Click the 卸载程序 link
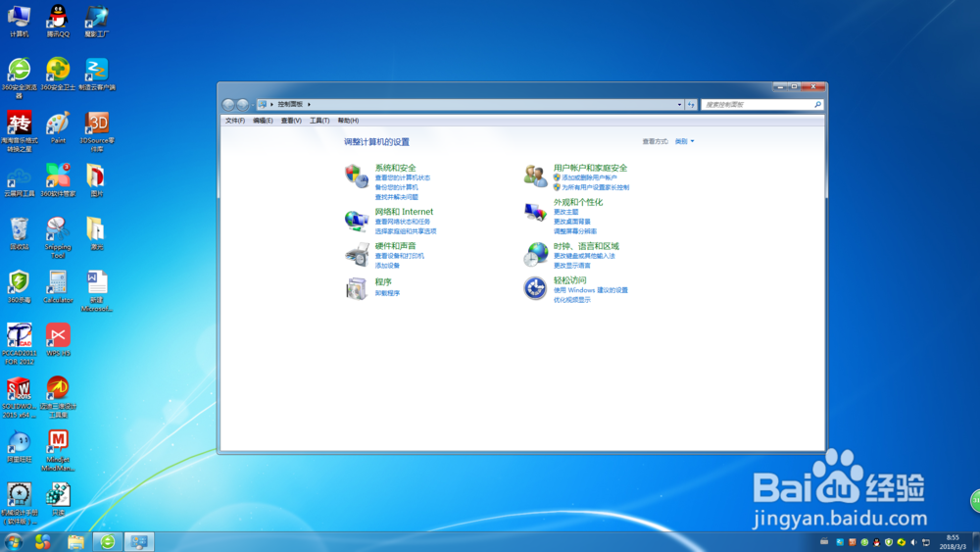Screen dimensions: 980x552 point(387,293)
